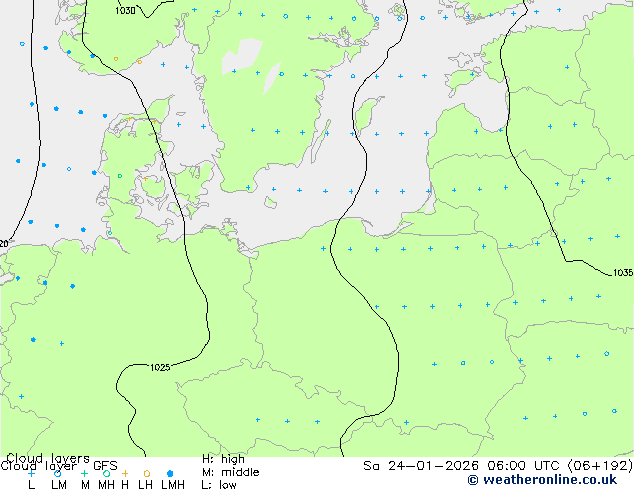The height and width of the screenshot is (490, 634).
Task: Click the blue open-circle LM legend symbol
Action: click(57, 473)
